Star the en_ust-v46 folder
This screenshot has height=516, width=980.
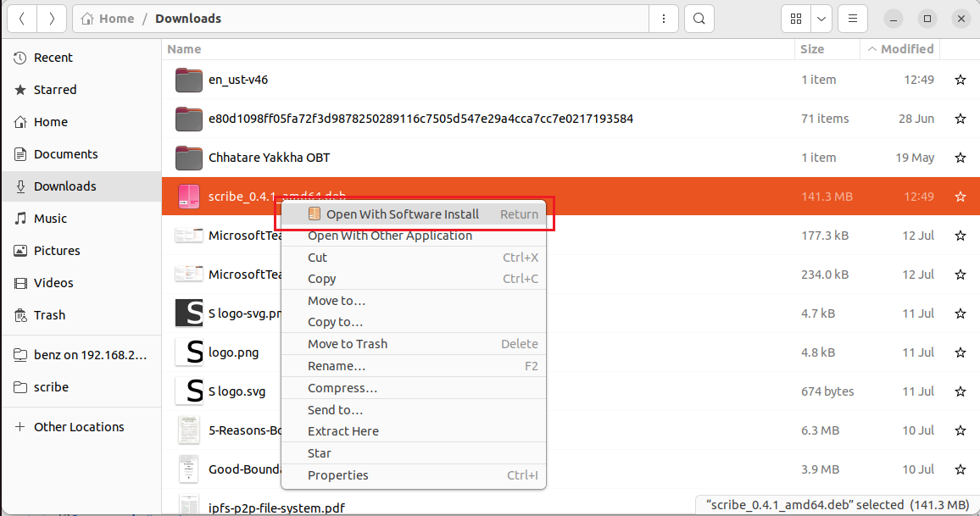(x=960, y=80)
